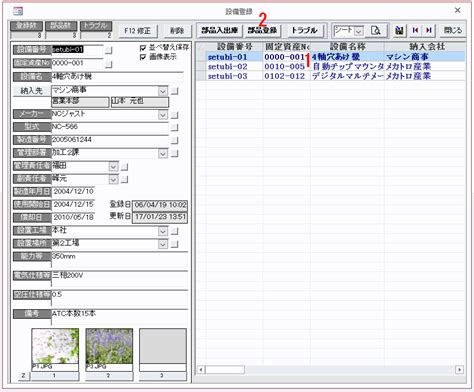Open the シート dropdown in toolbar
This screenshot has width=474, height=392.
[359, 31]
